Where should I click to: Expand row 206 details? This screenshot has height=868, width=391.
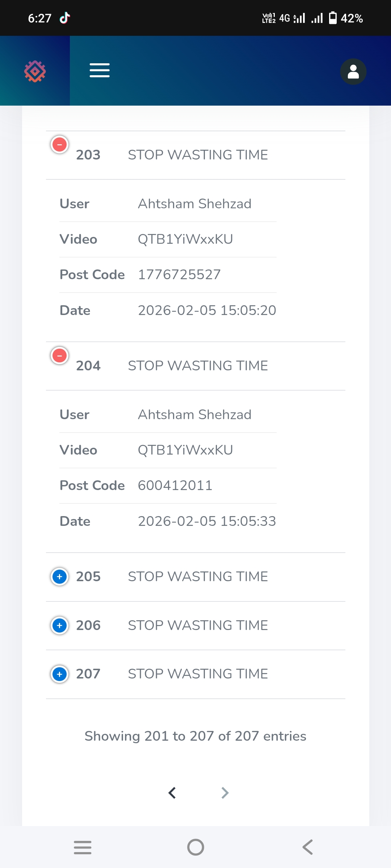tap(60, 625)
